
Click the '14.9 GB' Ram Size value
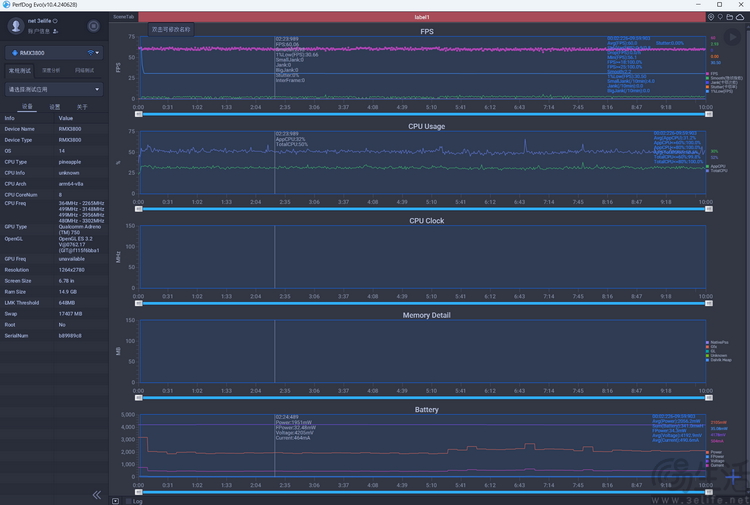click(67, 292)
